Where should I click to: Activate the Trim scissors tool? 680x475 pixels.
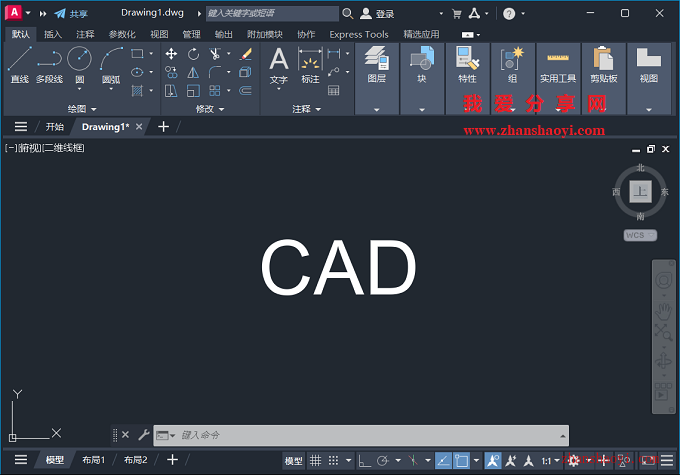[x=215, y=54]
